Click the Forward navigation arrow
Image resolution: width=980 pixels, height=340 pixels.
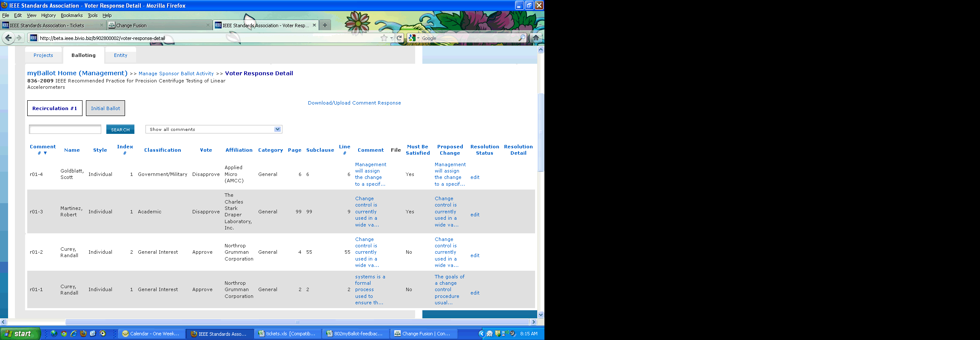point(19,38)
